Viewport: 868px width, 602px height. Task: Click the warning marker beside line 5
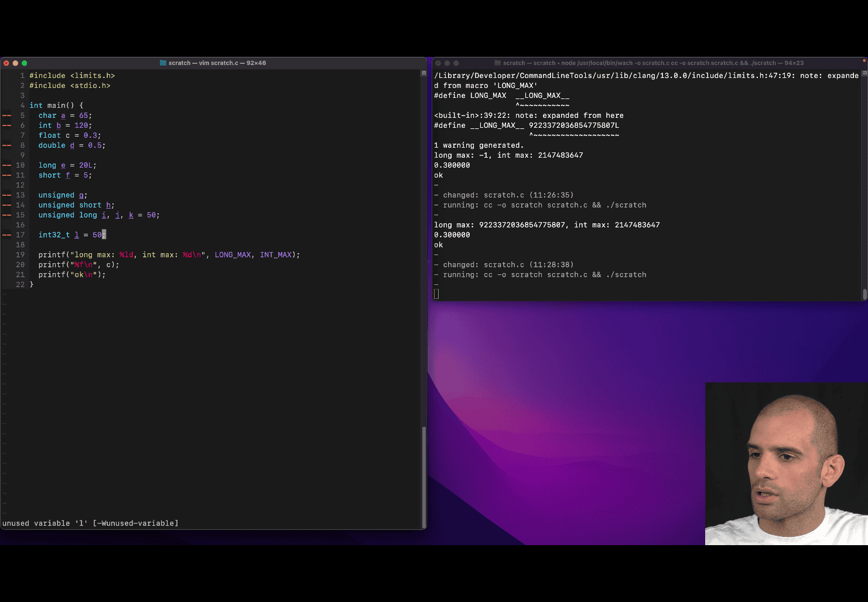[x=7, y=115]
